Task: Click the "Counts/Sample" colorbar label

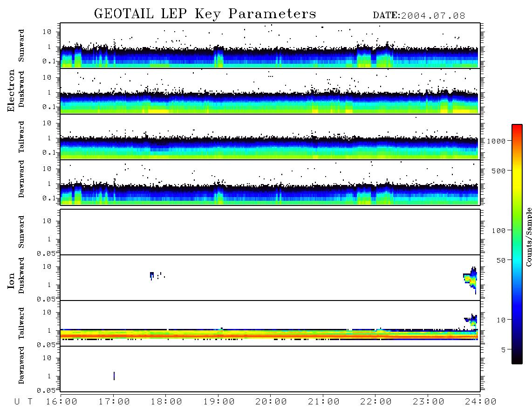Action: [x=528, y=237]
